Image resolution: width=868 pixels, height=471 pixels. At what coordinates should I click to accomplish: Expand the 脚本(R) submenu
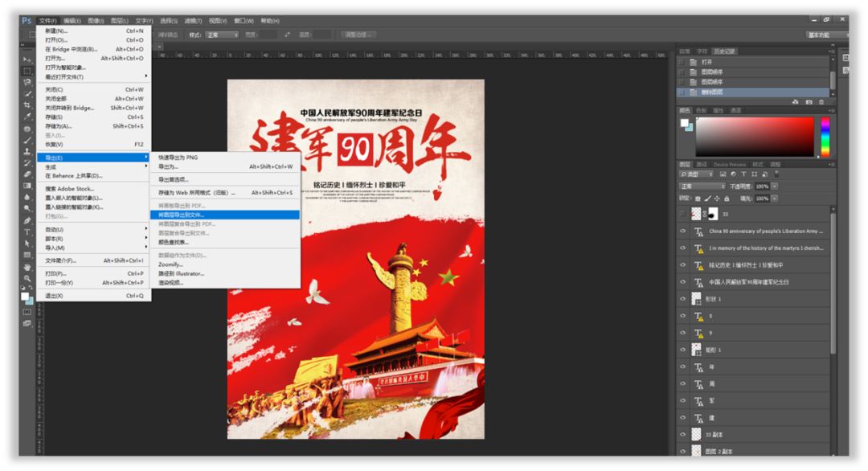[93, 239]
